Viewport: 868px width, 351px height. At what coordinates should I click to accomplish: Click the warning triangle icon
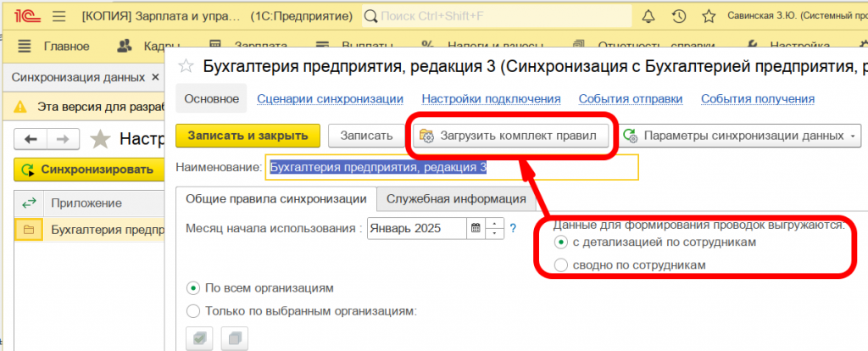click(20, 106)
